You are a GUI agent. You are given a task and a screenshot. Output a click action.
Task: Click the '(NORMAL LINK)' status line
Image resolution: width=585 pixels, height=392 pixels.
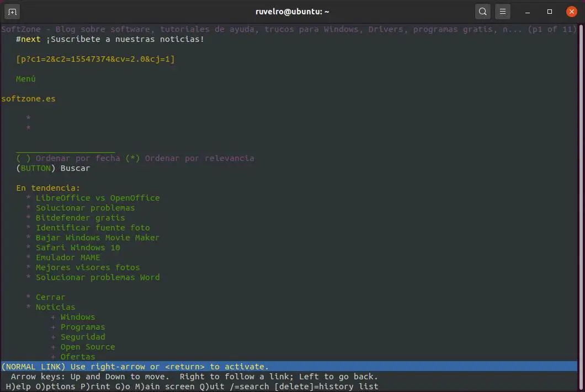click(x=289, y=367)
